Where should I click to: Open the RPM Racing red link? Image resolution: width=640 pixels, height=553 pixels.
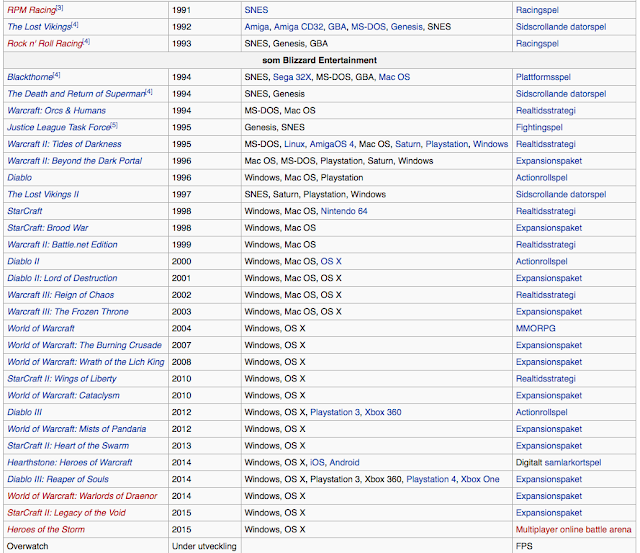[x=31, y=10]
